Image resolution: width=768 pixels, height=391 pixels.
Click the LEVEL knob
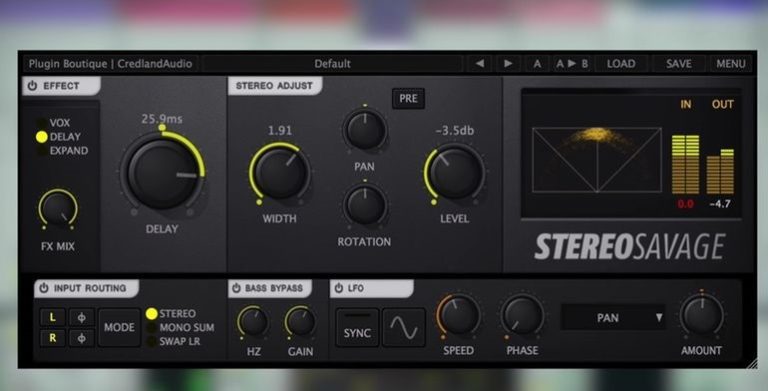point(455,173)
